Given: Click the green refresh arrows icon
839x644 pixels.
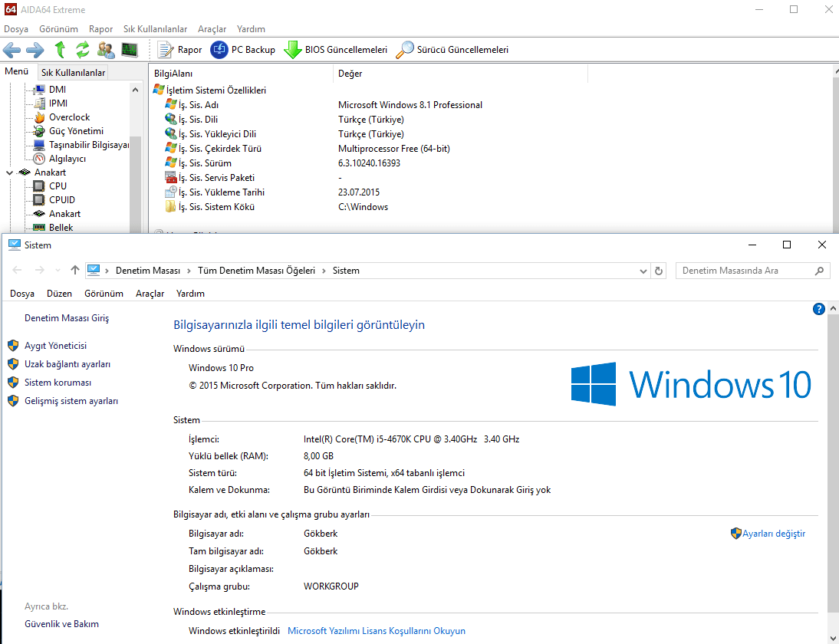Looking at the screenshot, I should [82, 50].
